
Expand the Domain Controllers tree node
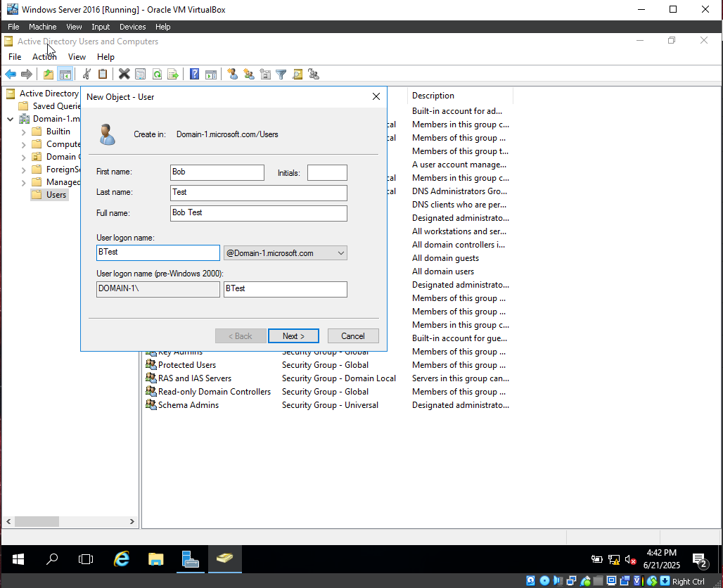23,158
